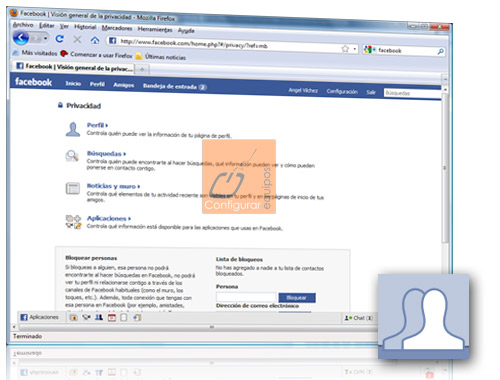This screenshot has width=500, height=380.
Task: Go back with Firefox back arrow
Action: tap(21, 38)
